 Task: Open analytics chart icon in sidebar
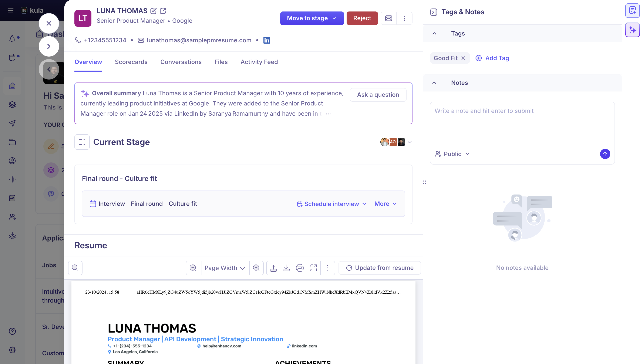tap(12, 198)
